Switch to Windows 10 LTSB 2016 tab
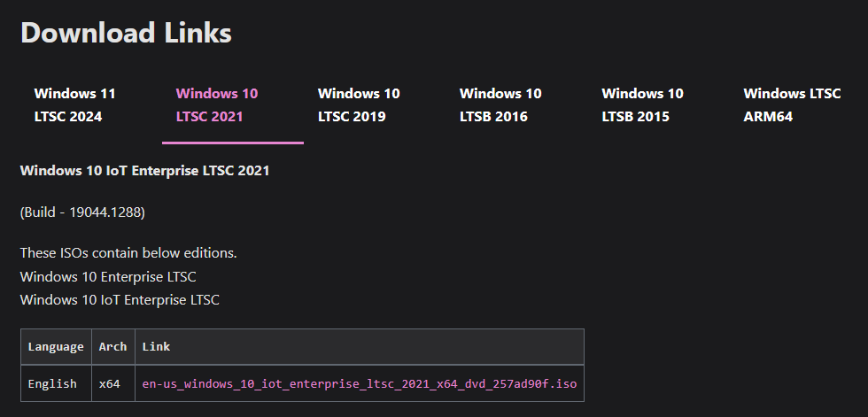The width and height of the screenshot is (868, 417). point(500,105)
